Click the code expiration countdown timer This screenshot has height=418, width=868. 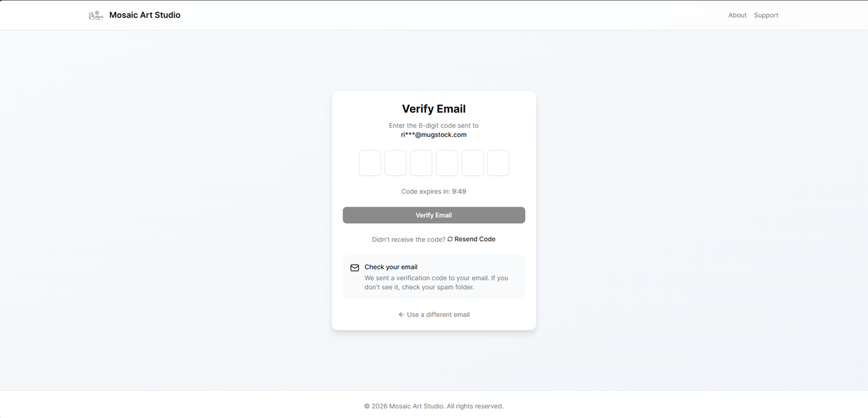[434, 191]
